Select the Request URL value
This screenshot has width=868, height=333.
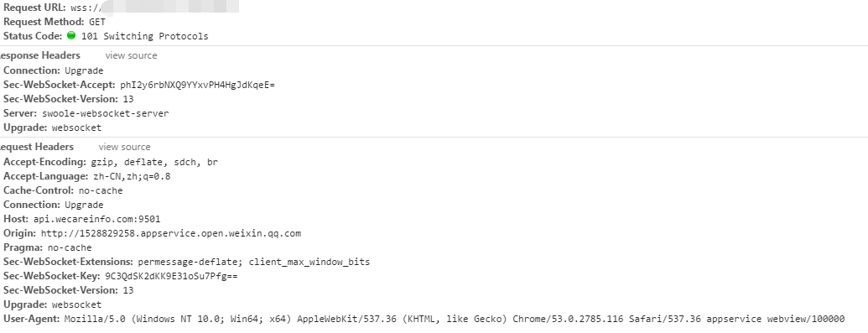[x=154, y=8]
